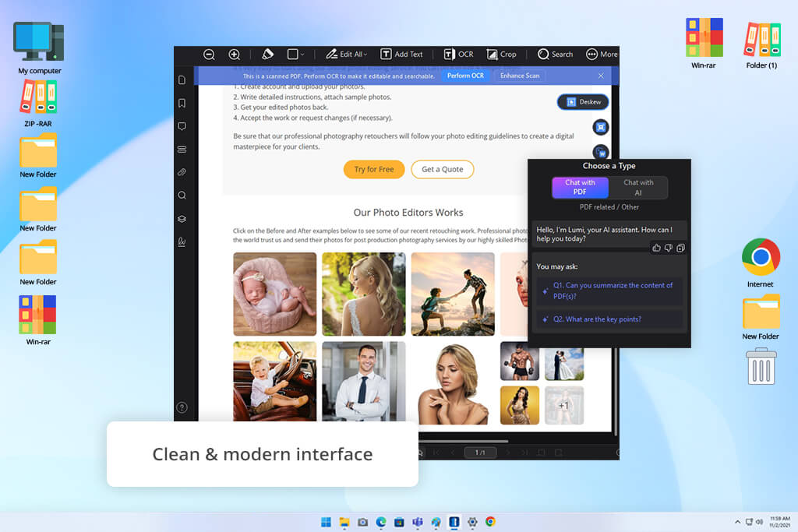Open the bookmarks sidebar panel
This screenshot has width=798, height=532.
(182, 104)
